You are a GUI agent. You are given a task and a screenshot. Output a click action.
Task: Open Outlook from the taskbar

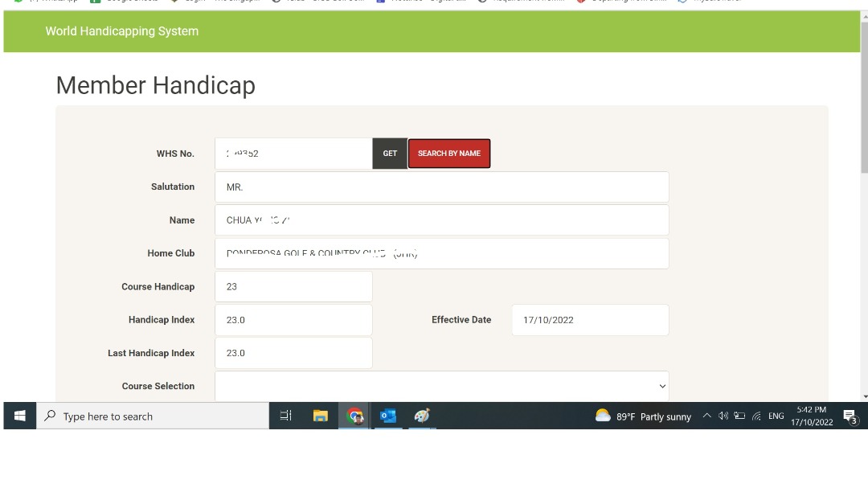click(x=388, y=416)
